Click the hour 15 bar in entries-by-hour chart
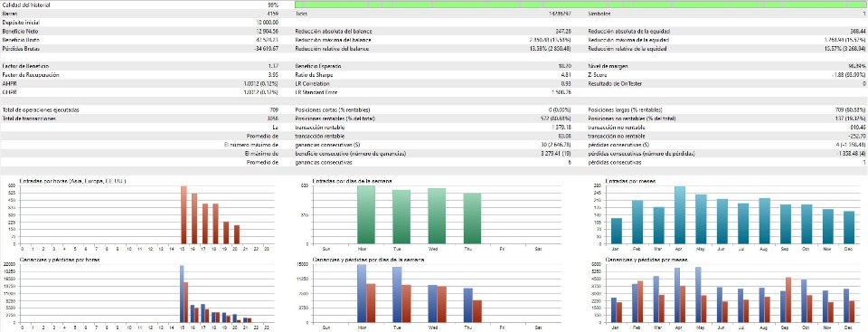Viewport: 868px width, 332px height. [184, 215]
